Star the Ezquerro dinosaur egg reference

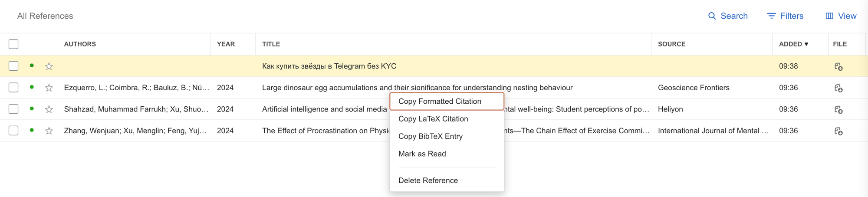click(x=49, y=88)
